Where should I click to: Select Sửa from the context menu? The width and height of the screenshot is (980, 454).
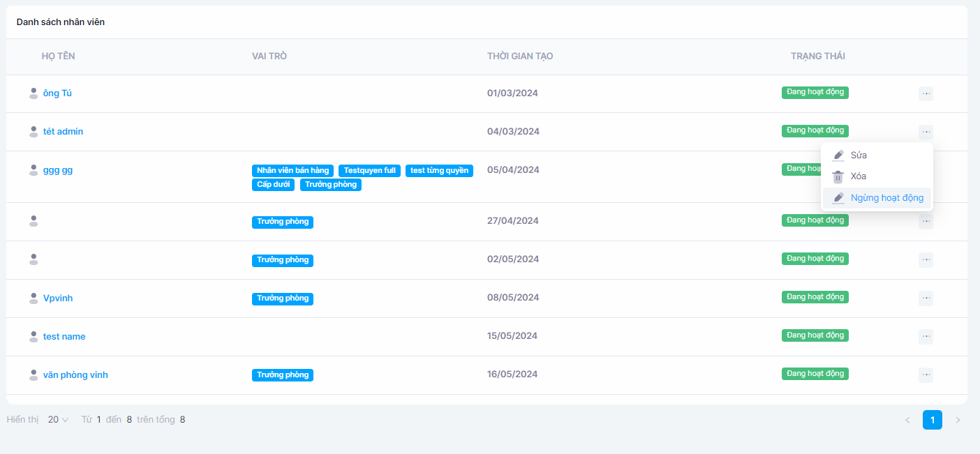point(859,156)
